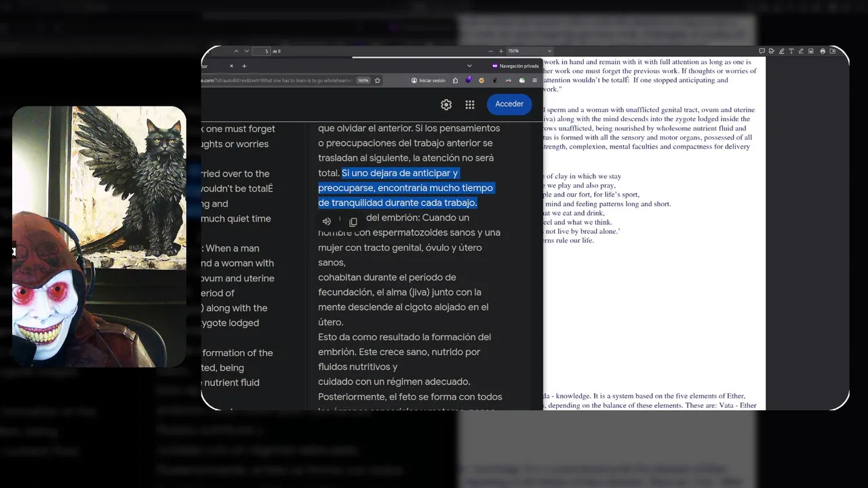Image resolution: width=868 pixels, height=488 pixels.
Task: Select the PDF add image tool
Action: 811,51
